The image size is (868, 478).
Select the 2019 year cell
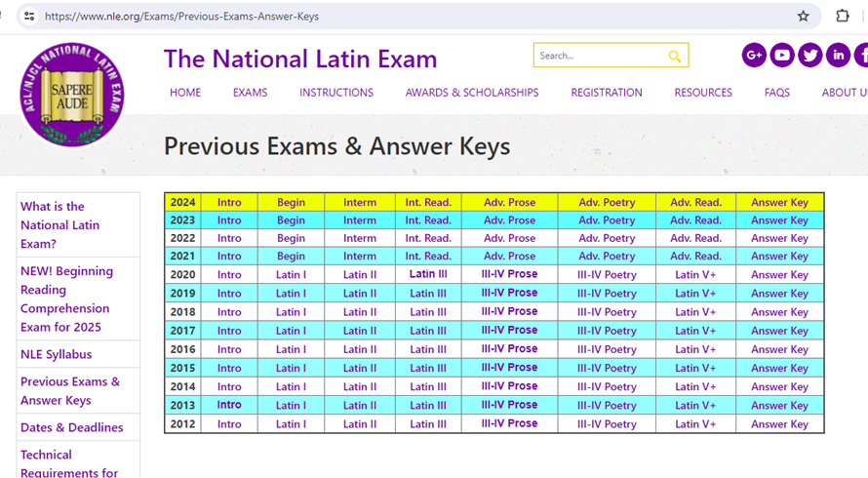click(182, 294)
